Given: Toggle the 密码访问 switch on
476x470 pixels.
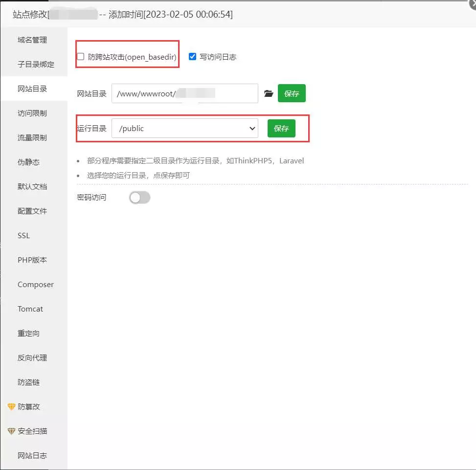Looking at the screenshot, I should 139,198.
